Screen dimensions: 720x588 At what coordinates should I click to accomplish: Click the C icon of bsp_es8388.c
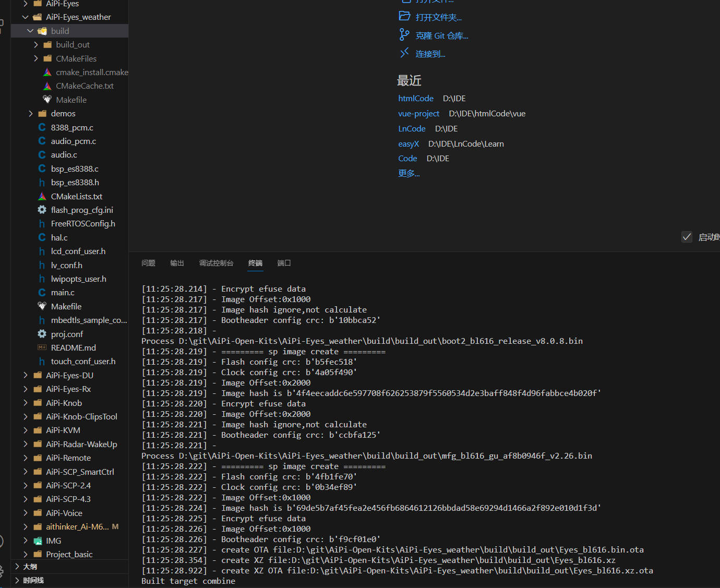pos(42,169)
